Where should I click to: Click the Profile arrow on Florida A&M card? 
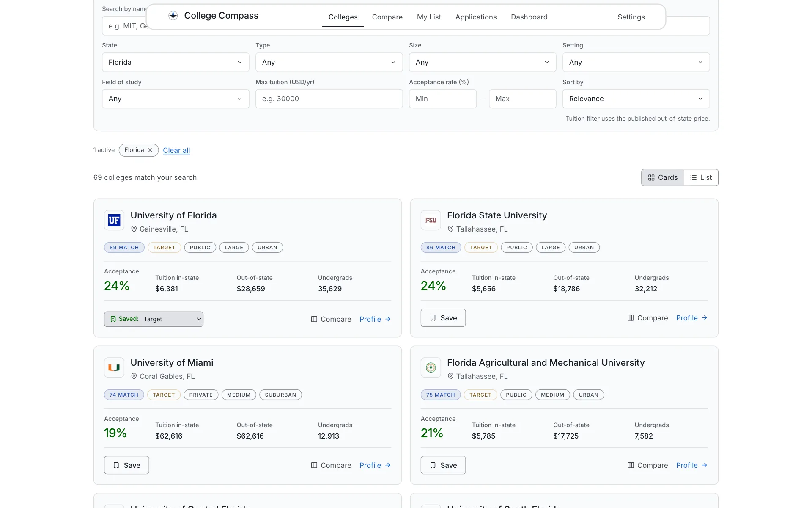[x=704, y=465]
